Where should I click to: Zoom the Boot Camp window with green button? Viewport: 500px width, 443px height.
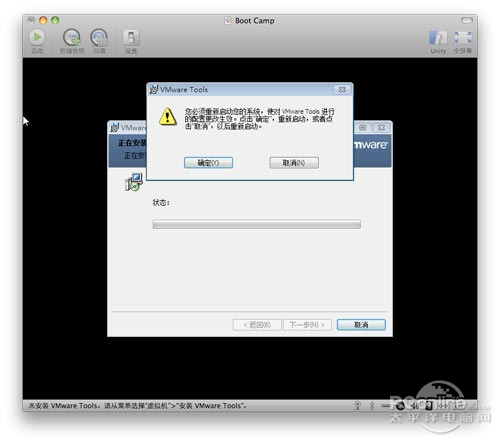[x=55, y=20]
